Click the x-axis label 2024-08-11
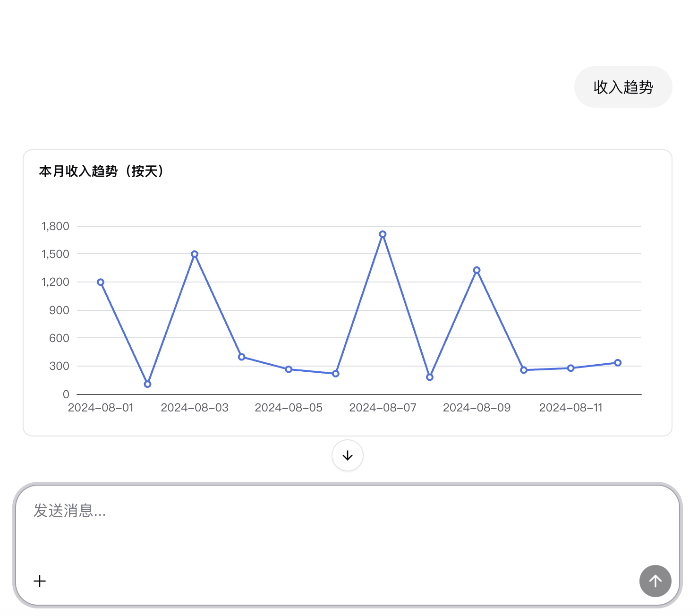698x616 pixels. coord(570,408)
